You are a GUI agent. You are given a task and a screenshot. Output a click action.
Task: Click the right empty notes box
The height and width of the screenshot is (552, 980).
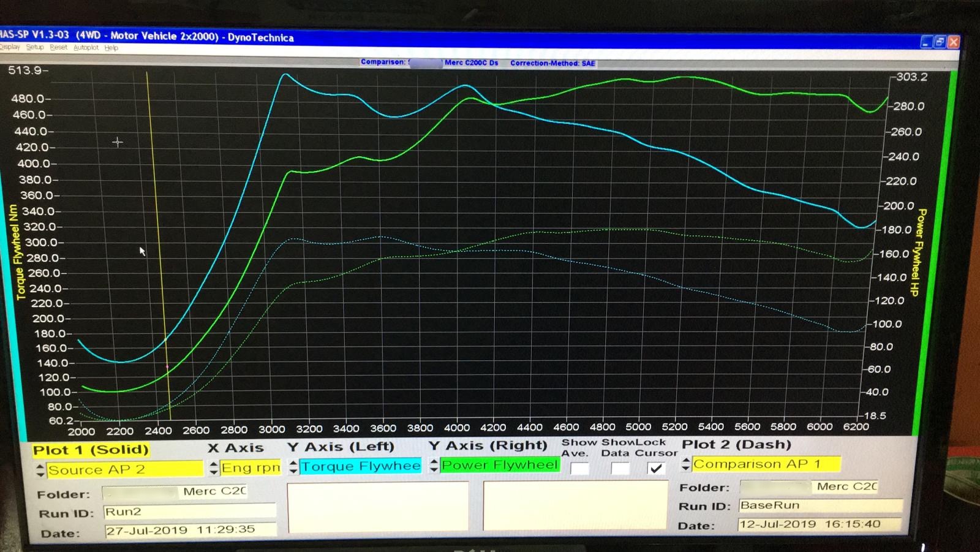[x=575, y=505]
